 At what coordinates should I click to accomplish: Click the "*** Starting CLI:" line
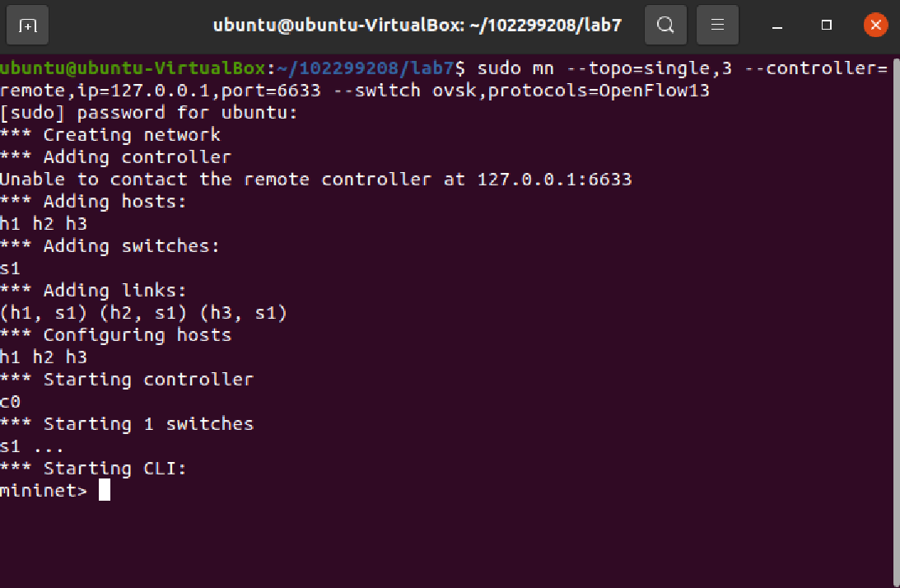click(94, 469)
